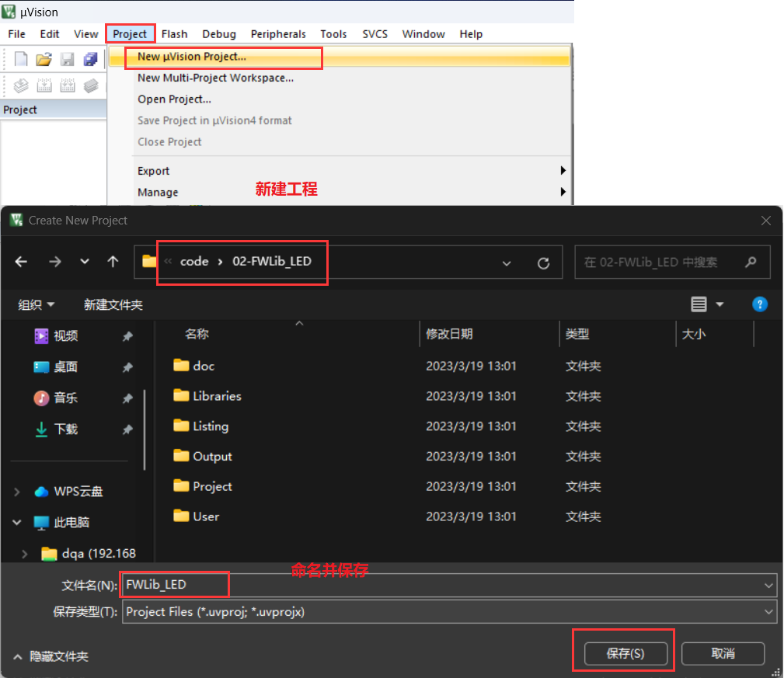Click the code breadcrumb segment

point(194,261)
